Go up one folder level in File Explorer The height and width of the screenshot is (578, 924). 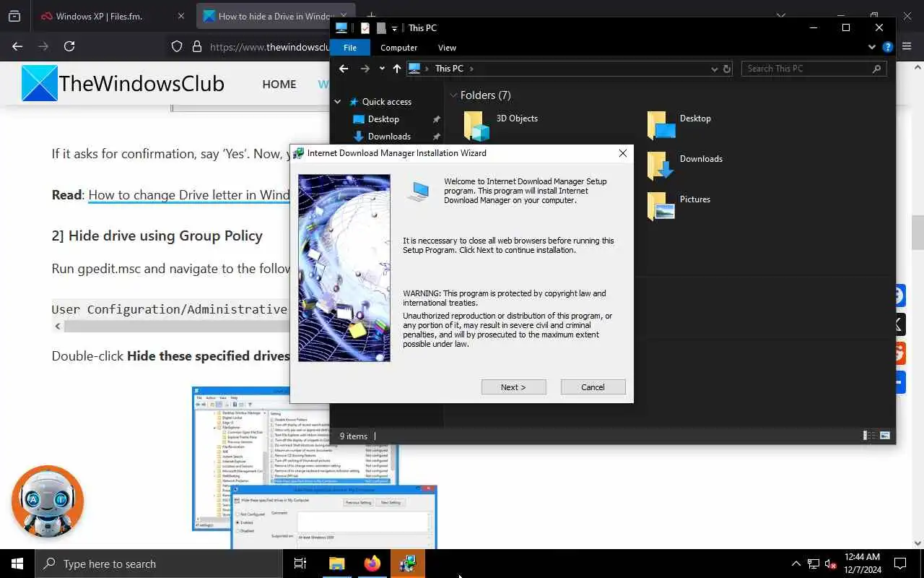pyautogui.click(x=397, y=69)
